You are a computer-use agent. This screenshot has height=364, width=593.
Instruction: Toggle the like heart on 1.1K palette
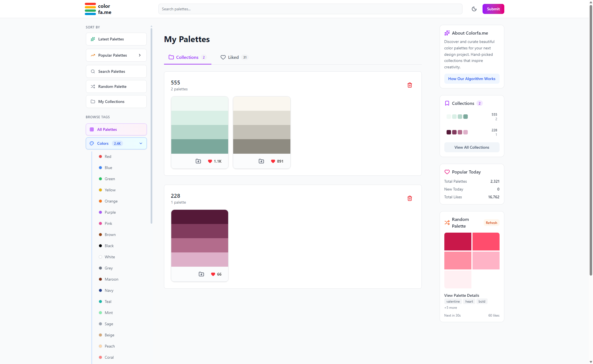coord(210,161)
